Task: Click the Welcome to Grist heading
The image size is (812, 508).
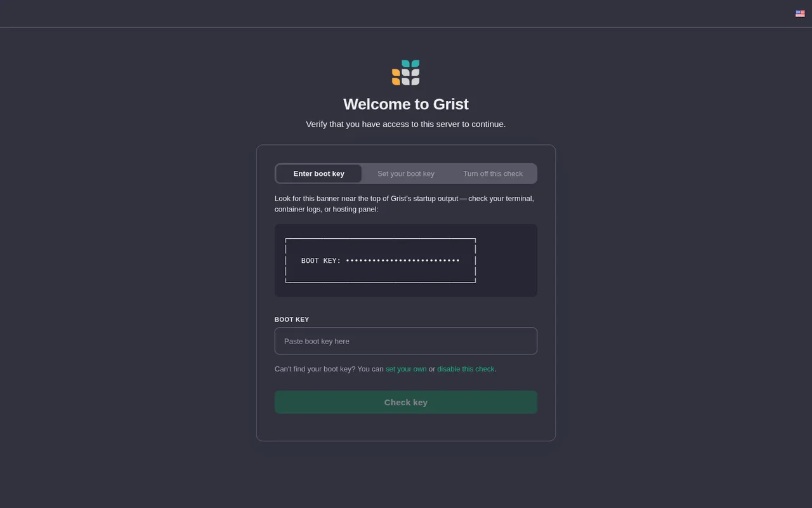Action: pyautogui.click(x=406, y=104)
